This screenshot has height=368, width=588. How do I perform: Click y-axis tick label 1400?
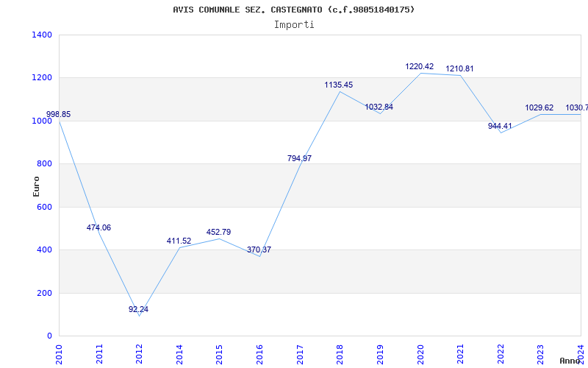coord(42,35)
